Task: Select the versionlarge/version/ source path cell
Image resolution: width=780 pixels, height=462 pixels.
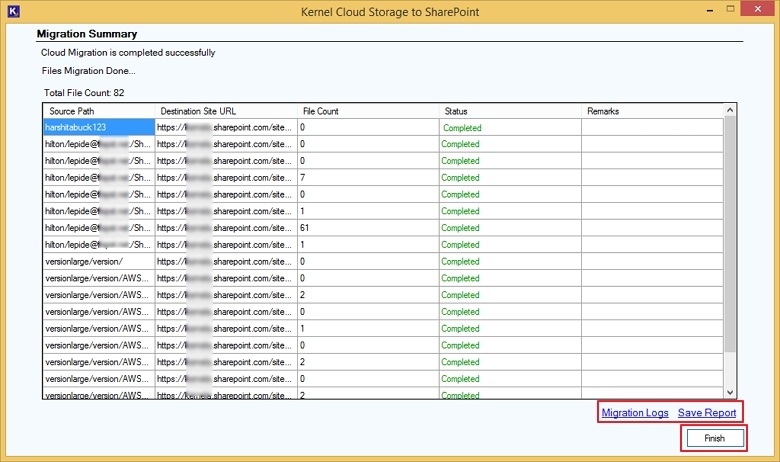Action: coord(99,262)
